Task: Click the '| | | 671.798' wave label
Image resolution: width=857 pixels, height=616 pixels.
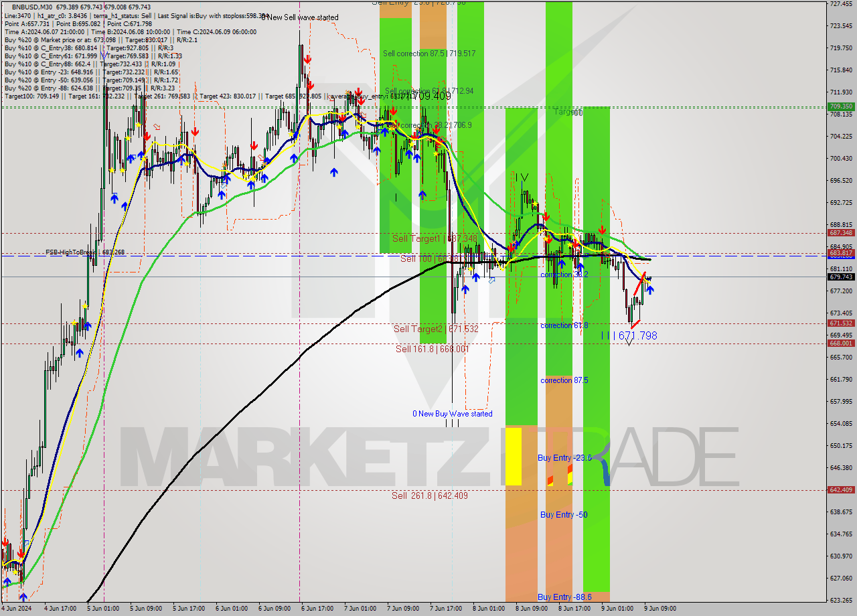Action: click(629, 335)
